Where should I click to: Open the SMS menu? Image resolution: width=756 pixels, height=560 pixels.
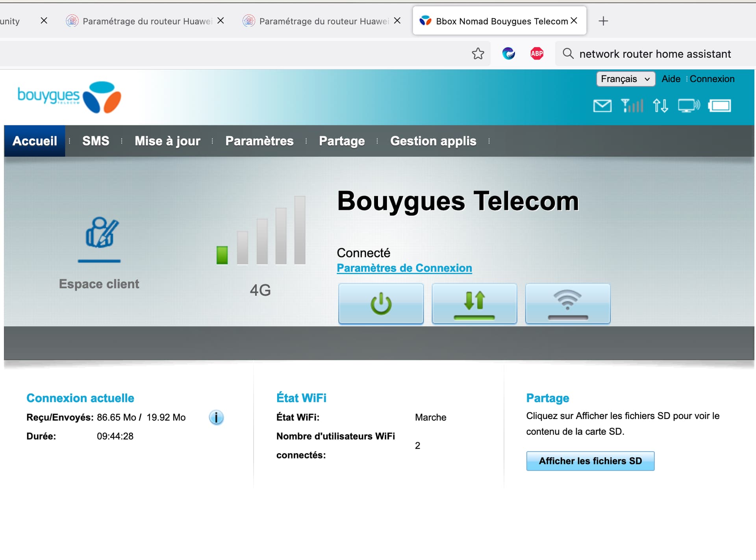pyautogui.click(x=96, y=141)
